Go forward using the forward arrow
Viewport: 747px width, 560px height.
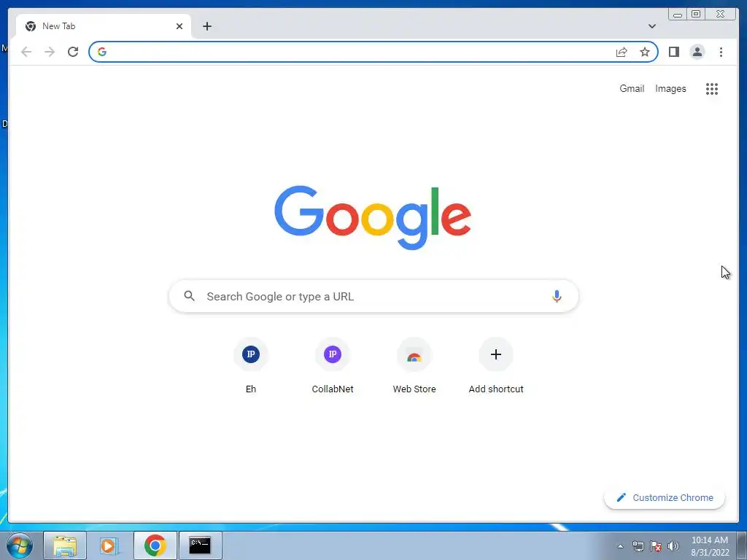[50, 52]
